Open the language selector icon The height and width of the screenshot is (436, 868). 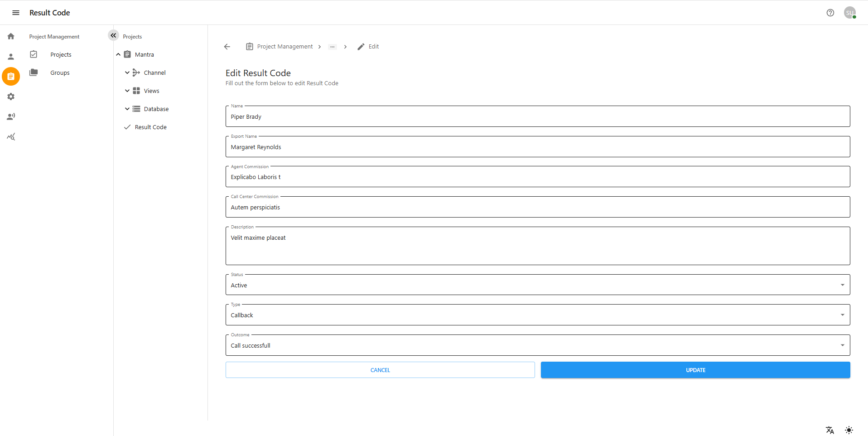pyautogui.click(x=829, y=430)
